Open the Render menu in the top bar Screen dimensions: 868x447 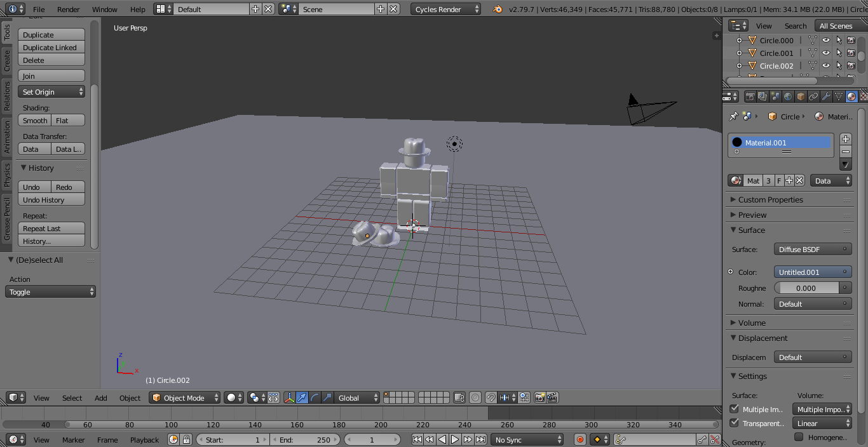[x=68, y=10]
